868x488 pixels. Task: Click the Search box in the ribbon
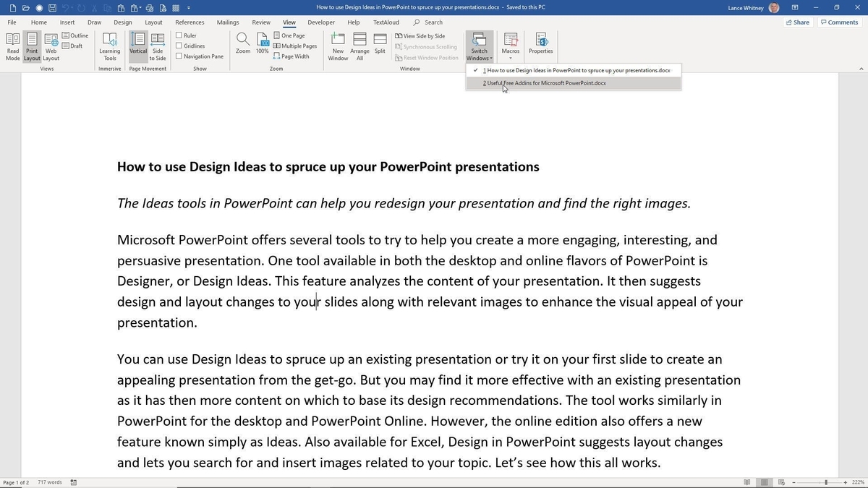tap(428, 22)
